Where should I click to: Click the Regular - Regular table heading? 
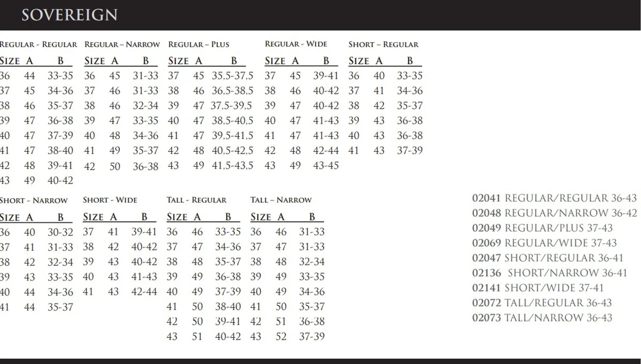pyautogui.click(x=38, y=44)
